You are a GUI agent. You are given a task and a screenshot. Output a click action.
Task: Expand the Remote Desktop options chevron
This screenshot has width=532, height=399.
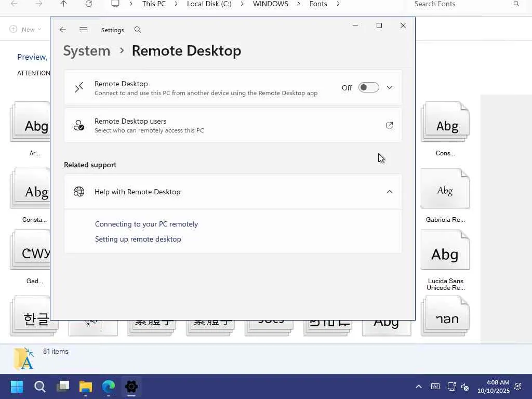coord(390,87)
